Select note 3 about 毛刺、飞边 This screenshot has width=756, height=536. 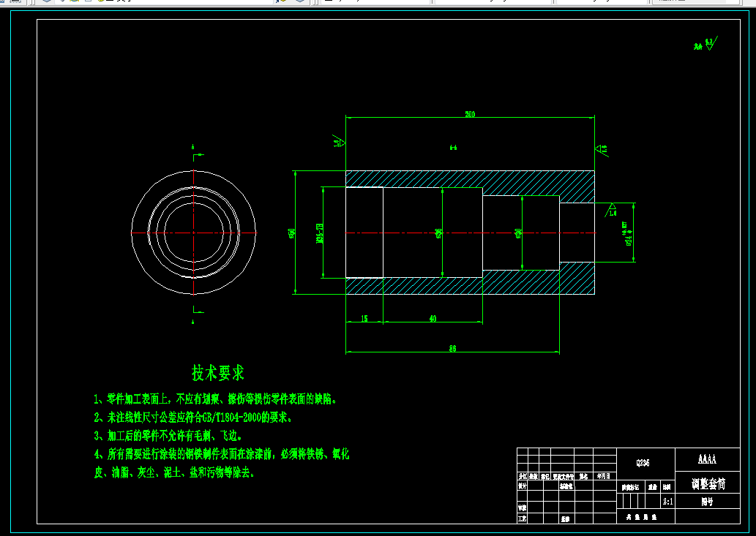[x=168, y=436]
